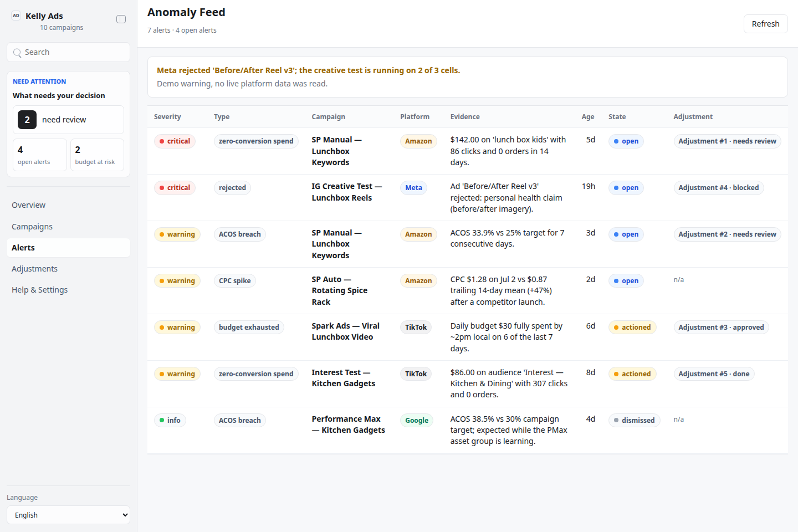The width and height of the screenshot is (798, 532).
Task: Click open state on the CPC spike row
Action: tap(626, 281)
